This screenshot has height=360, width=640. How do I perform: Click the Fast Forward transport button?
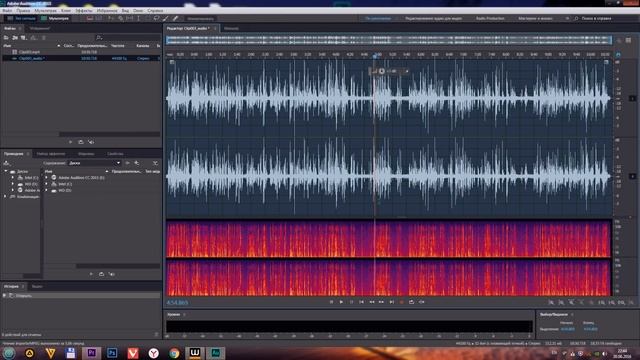[381, 302]
